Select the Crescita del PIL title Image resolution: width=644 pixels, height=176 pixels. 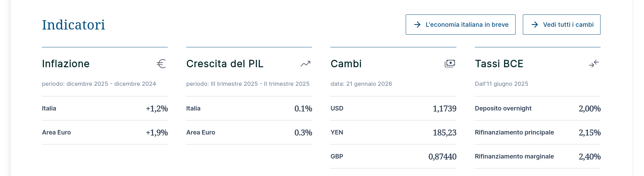click(225, 64)
